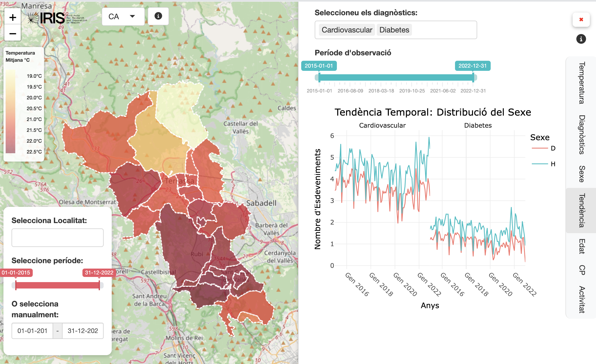Click the info icon beside language dropdown

coord(158,16)
